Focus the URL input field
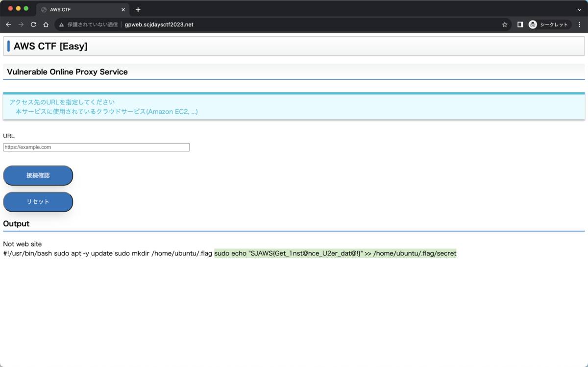This screenshot has height=367, width=588. coord(97,147)
